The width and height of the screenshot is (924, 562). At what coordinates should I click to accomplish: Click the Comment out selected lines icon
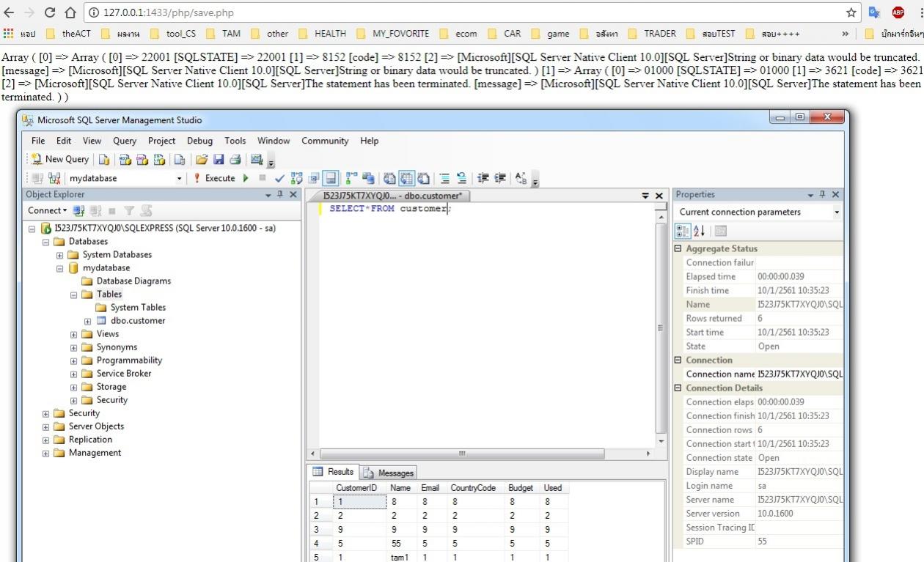(x=444, y=178)
